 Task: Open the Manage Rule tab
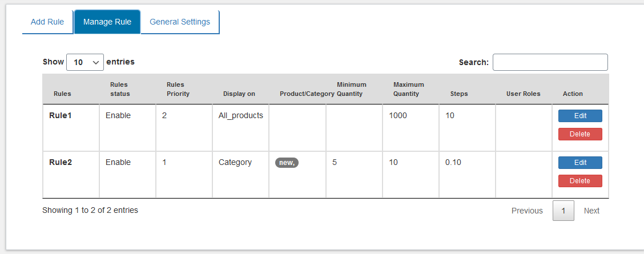click(107, 22)
